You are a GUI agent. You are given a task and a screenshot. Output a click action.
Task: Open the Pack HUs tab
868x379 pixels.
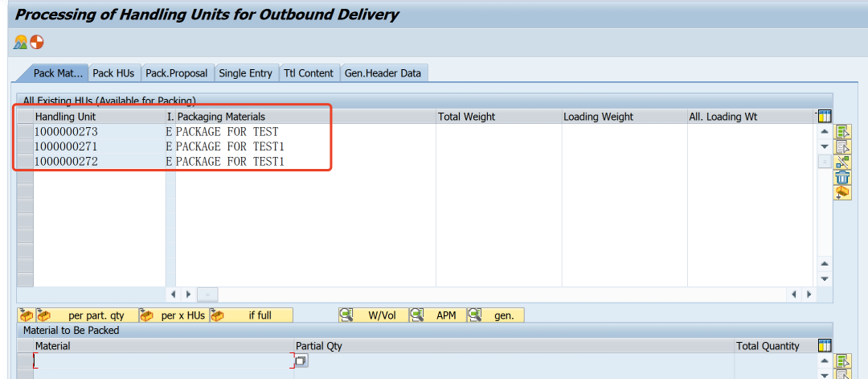point(113,73)
